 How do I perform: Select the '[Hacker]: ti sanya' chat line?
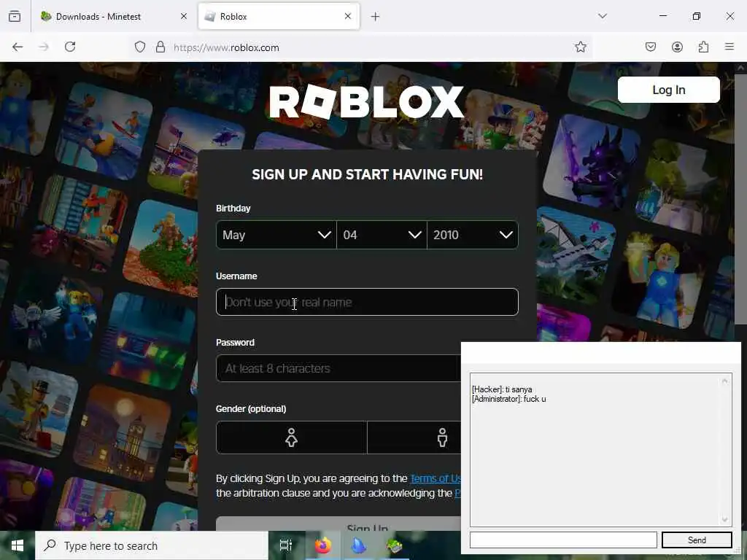click(x=502, y=389)
